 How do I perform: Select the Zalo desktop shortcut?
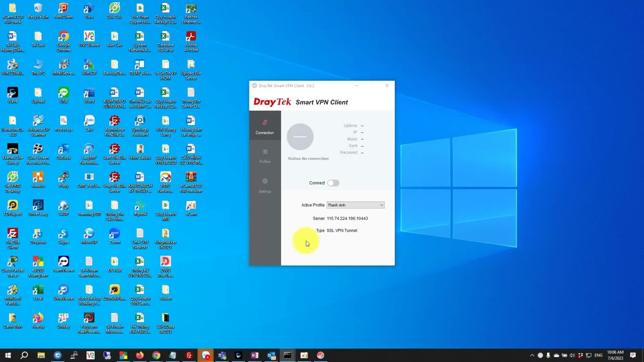click(x=89, y=124)
